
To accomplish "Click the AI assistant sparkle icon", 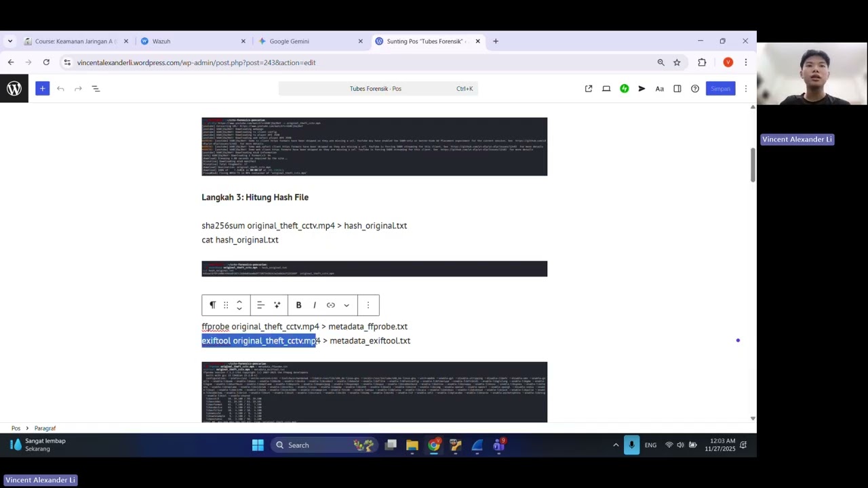I will [x=277, y=305].
